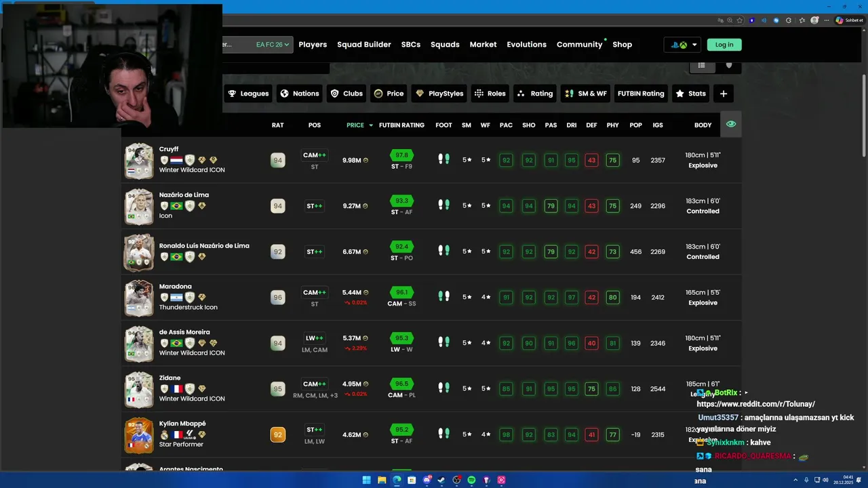Open Community menu
The width and height of the screenshot is (868, 488).
[x=580, y=45]
